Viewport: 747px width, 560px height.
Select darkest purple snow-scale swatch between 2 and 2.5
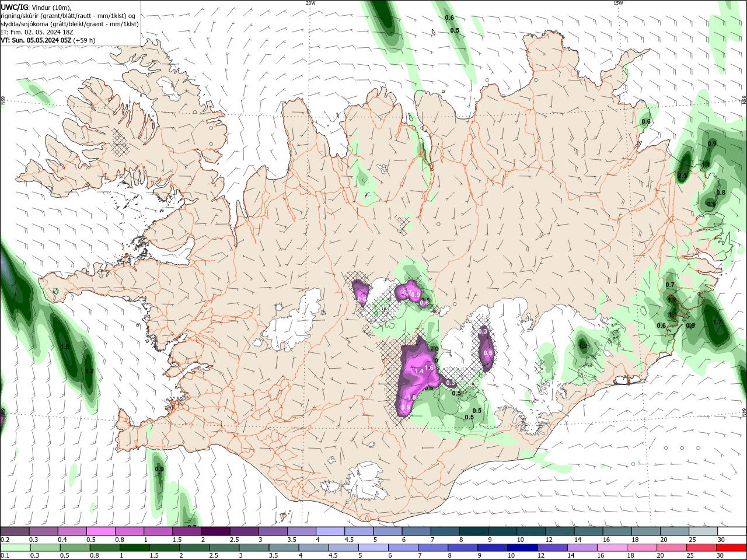point(215,531)
